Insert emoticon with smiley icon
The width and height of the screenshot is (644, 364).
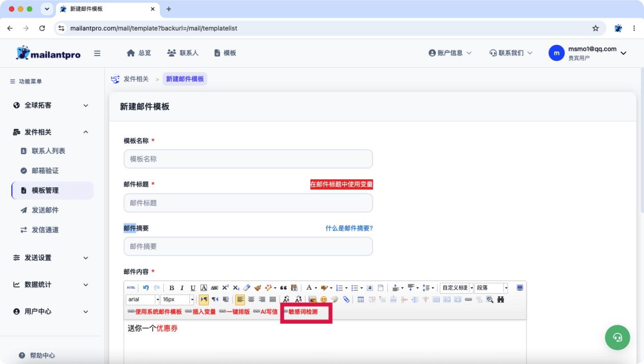(x=324, y=299)
